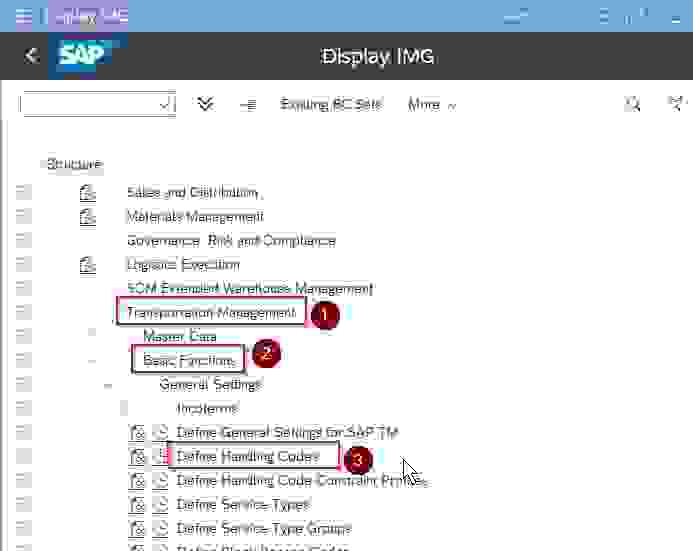Click the execute clock icon for Define Handling Codes

[162, 457]
